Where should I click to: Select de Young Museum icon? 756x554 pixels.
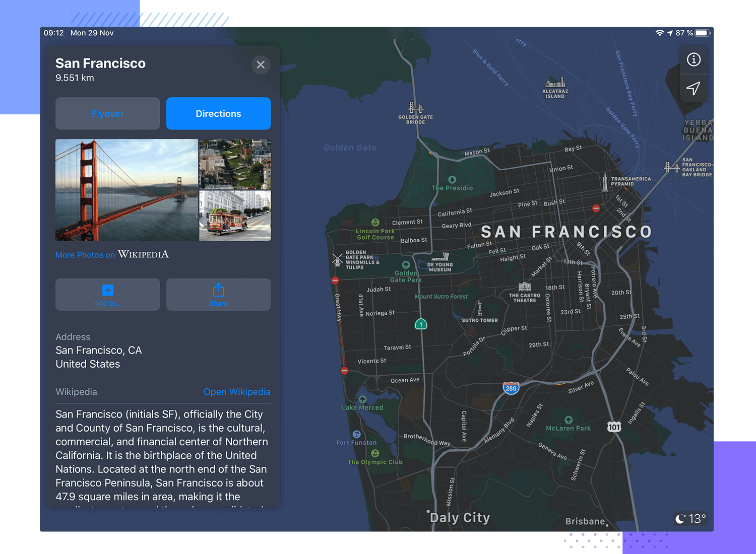(x=440, y=257)
